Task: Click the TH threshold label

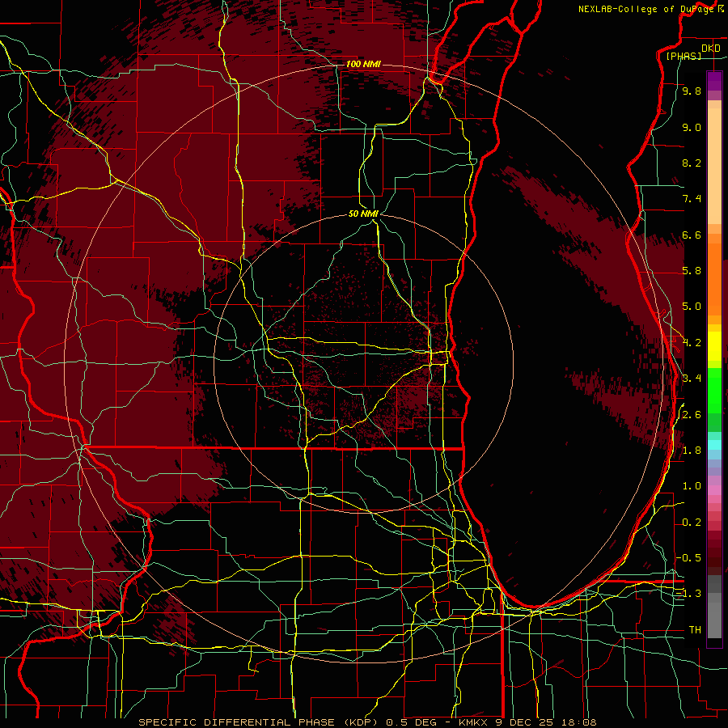Action: (695, 630)
